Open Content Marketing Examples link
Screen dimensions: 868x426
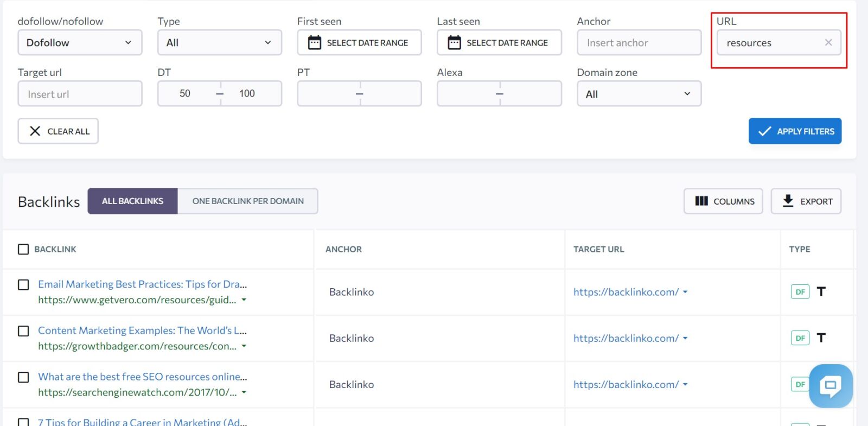tap(142, 330)
